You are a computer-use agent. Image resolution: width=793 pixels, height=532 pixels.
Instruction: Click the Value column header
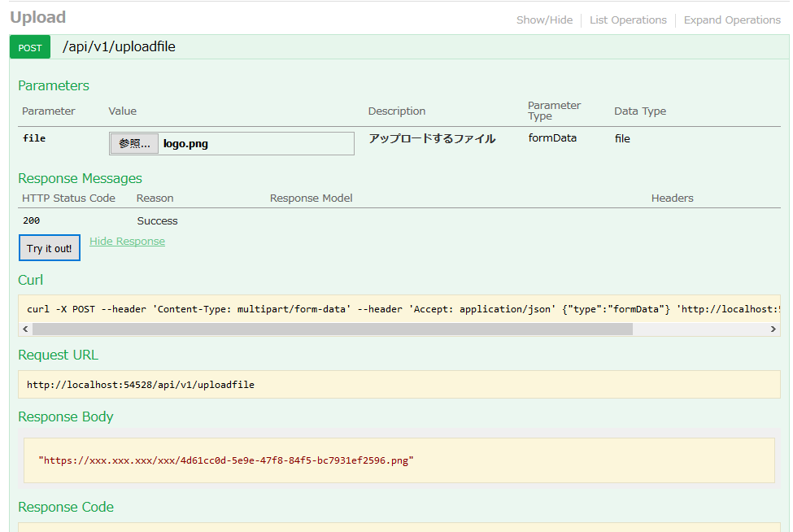tap(122, 111)
